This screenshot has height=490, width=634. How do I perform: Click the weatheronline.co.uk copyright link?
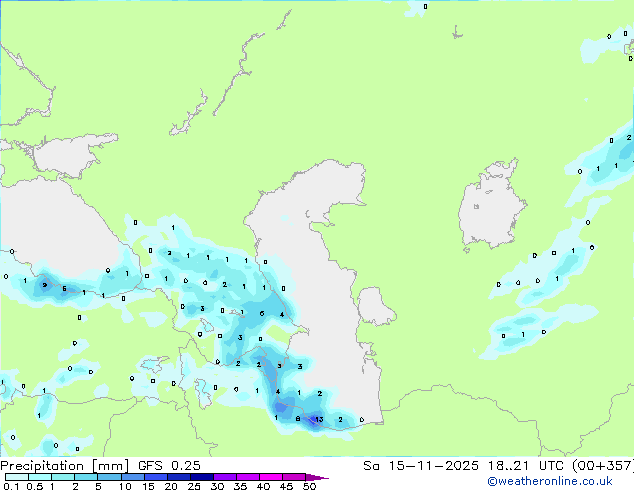click(x=550, y=481)
